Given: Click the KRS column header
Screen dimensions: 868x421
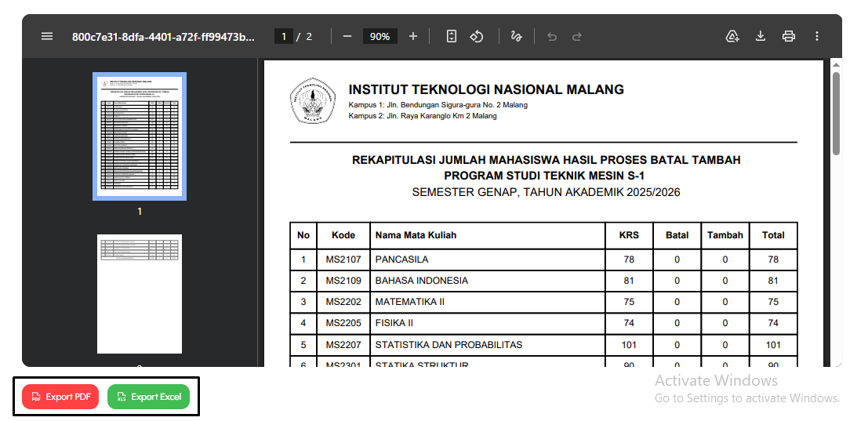Looking at the screenshot, I should [x=629, y=235].
